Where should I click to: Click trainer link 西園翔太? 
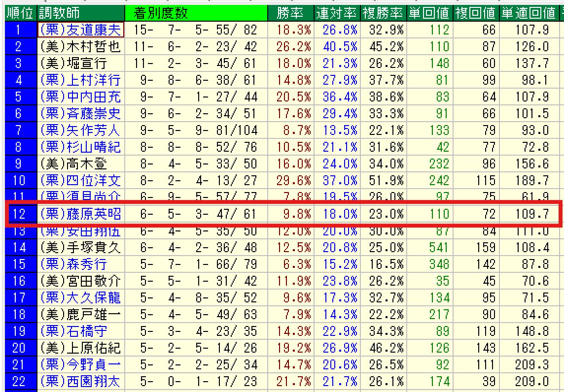click(80, 381)
